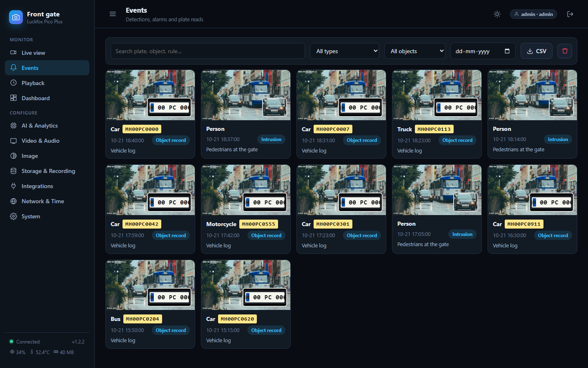Export events with the CSV button
This screenshot has height=368, width=588.
(x=537, y=51)
